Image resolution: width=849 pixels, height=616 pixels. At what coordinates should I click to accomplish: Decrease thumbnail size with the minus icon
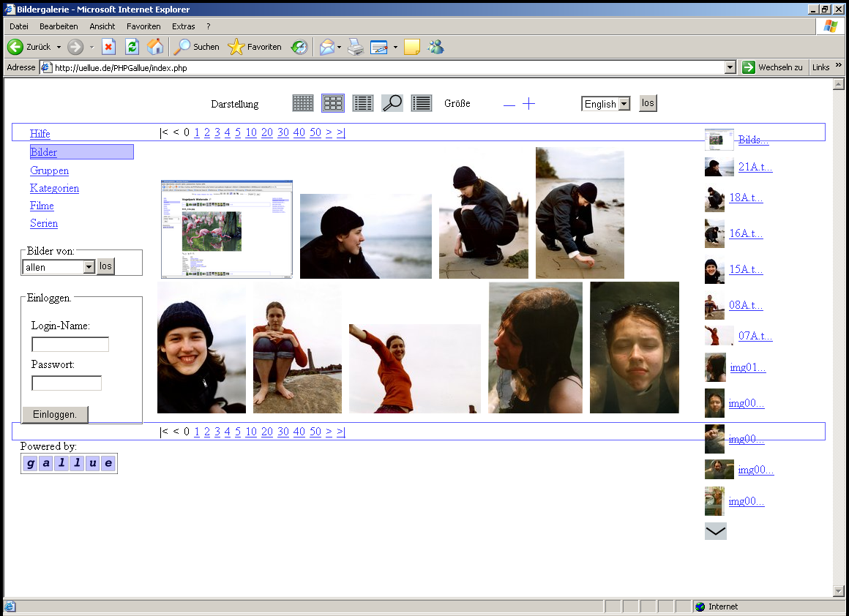[x=509, y=105]
